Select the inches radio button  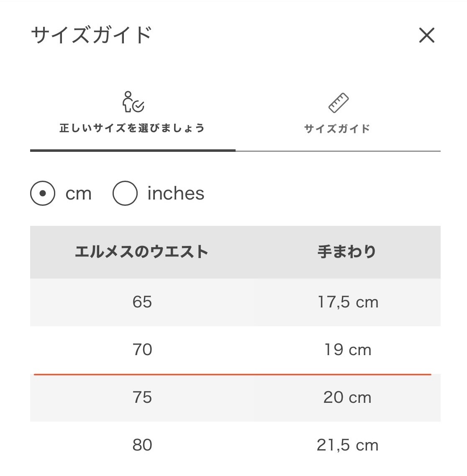point(125,194)
